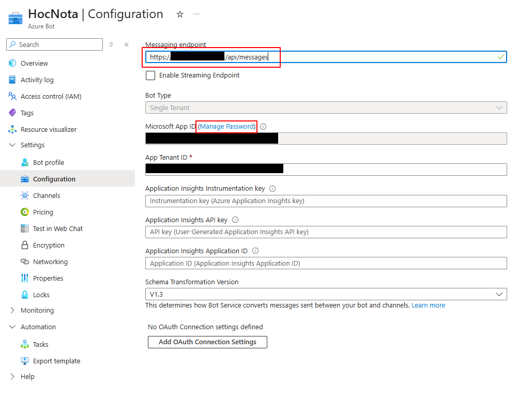
Task: Go to Access control (IAM)
Action: [x=51, y=96]
